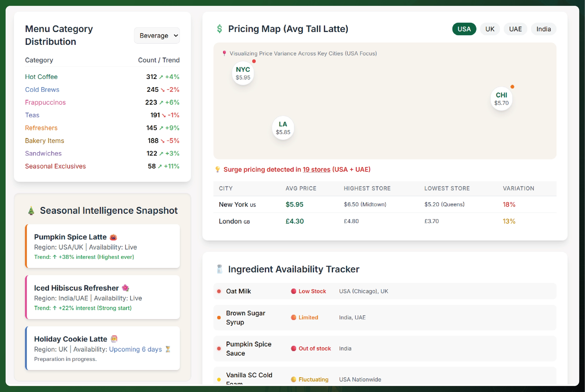Image resolution: width=585 pixels, height=392 pixels.
Task: Click the Hot Coffee category link
Action: click(x=41, y=77)
